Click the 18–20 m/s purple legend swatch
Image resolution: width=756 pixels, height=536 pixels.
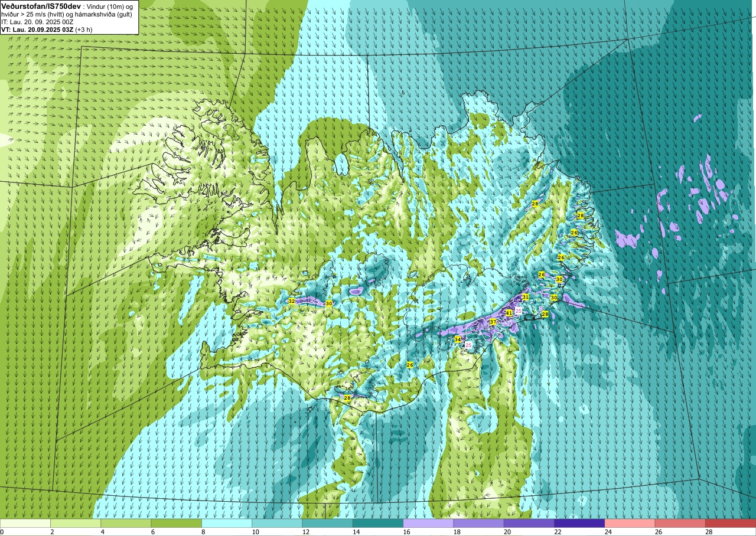click(478, 523)
